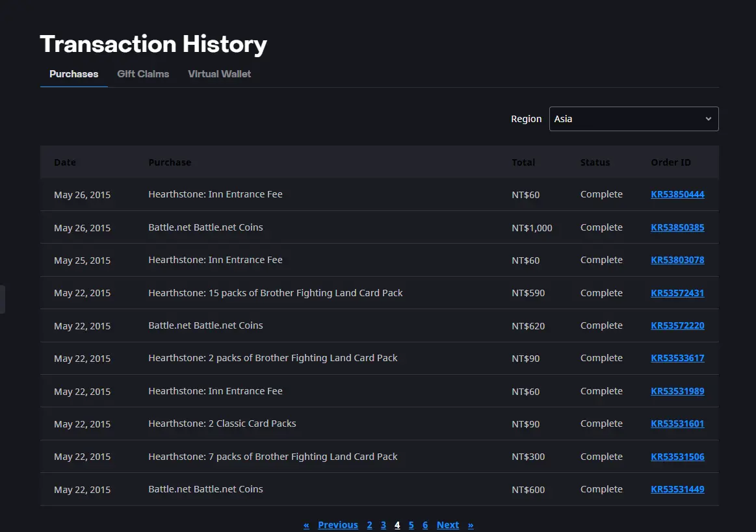
Task: Open order KR53850385
Action: point(677,227)
